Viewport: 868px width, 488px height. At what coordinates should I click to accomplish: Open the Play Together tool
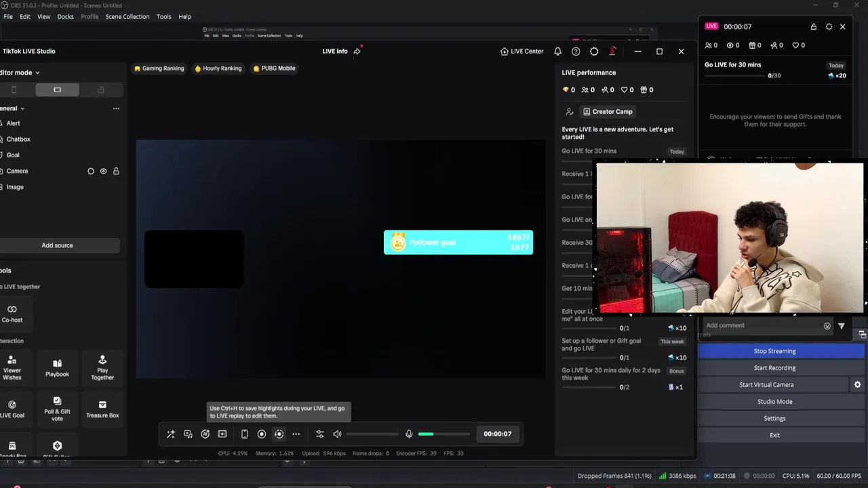(102, 367)
